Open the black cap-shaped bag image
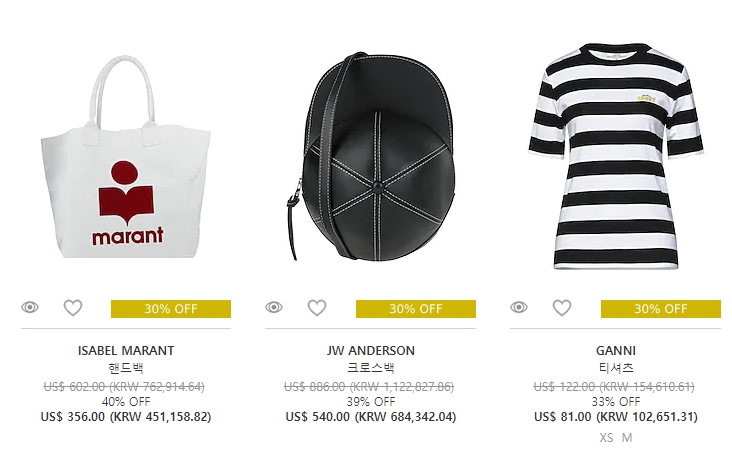Screen dimensions: 732x453 371,157
